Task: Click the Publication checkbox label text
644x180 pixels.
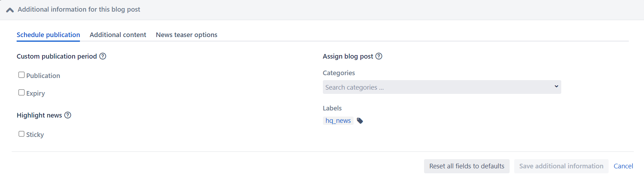Action: pyautogui.click(x=43, y=76)
